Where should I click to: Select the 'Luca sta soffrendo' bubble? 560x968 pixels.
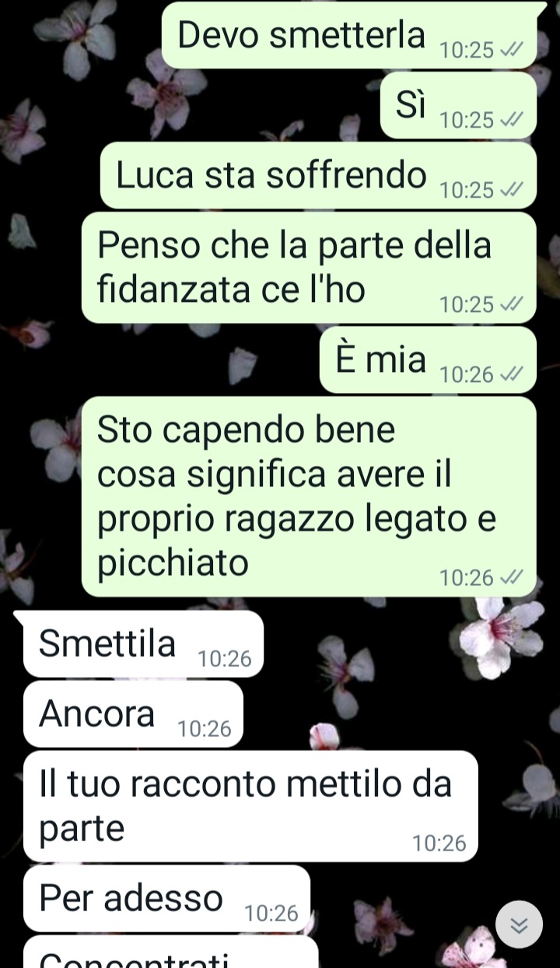click(x=318, y=176)
